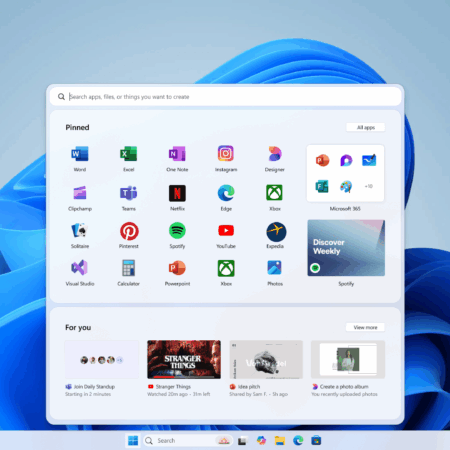Image resolution: width=450 pixels, height=450 pixels.
Task: Open the Microsoft 365 folder label
Action: coord(345,209)
